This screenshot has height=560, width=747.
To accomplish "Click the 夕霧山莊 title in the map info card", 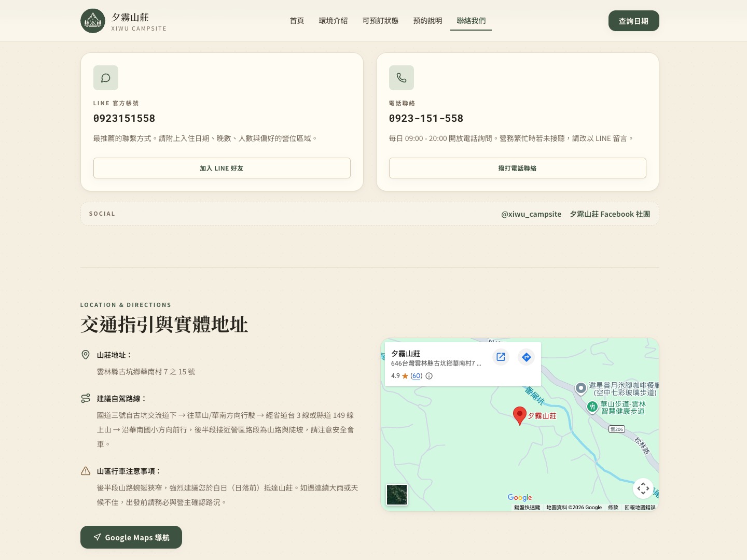I will [406, 353].
